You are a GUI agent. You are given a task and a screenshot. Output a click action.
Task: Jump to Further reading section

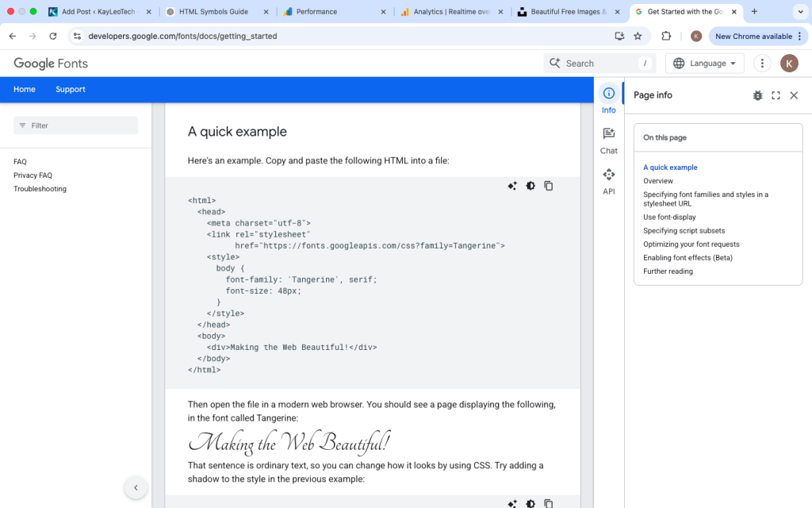tap(668, 271)
